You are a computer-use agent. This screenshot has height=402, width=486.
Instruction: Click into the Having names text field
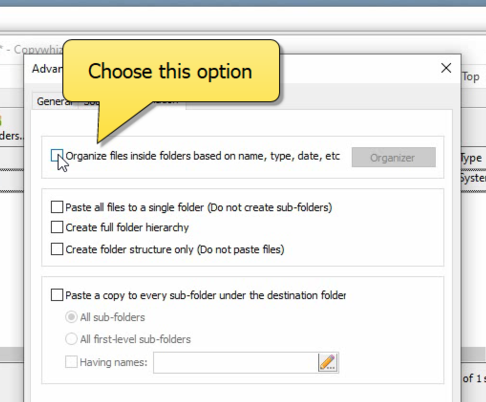[236, 362]
